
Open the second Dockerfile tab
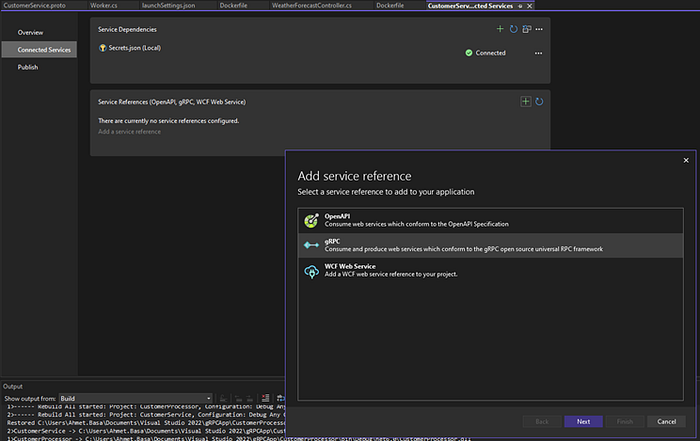[x=390, y=5]
